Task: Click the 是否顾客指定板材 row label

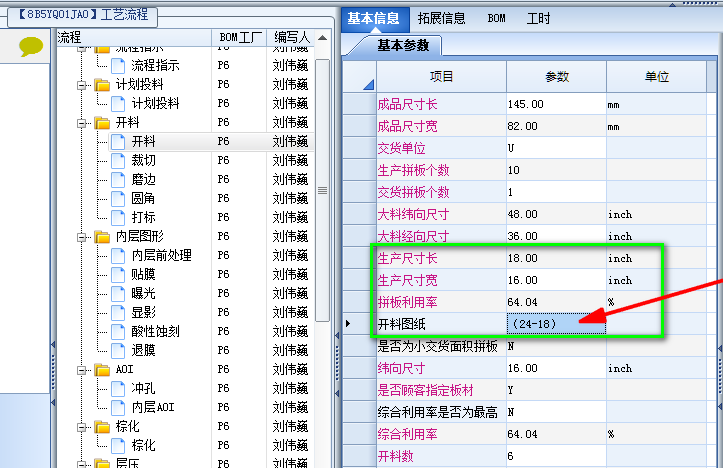Action: pos(426,391)
